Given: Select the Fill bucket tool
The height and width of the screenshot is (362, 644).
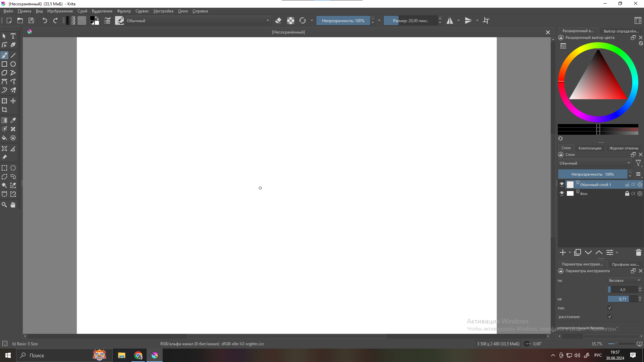Looking at the screenshot, I should [4, 138].
